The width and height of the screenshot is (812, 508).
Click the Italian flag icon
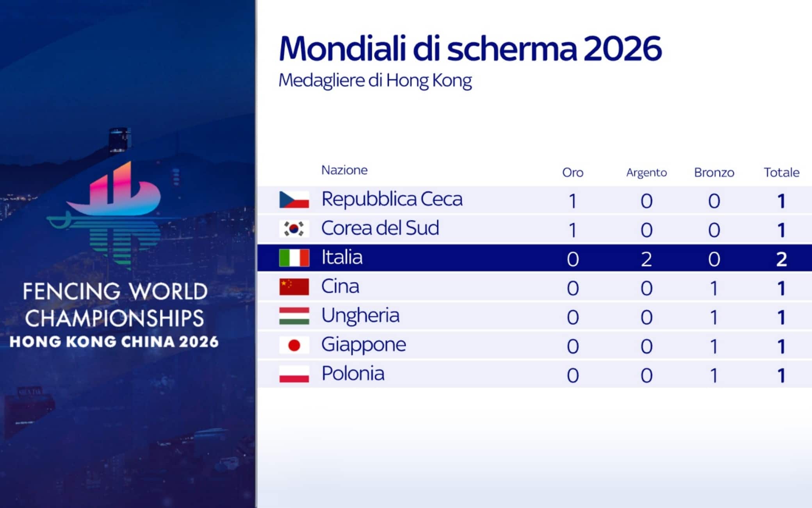coord(294,258)
